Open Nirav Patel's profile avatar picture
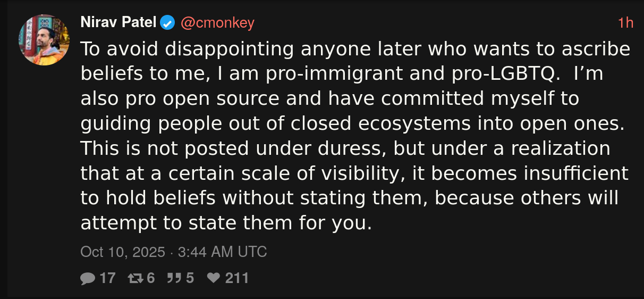Image resolution: width=644 pixels, height=299 pixels. coord(44,40)
